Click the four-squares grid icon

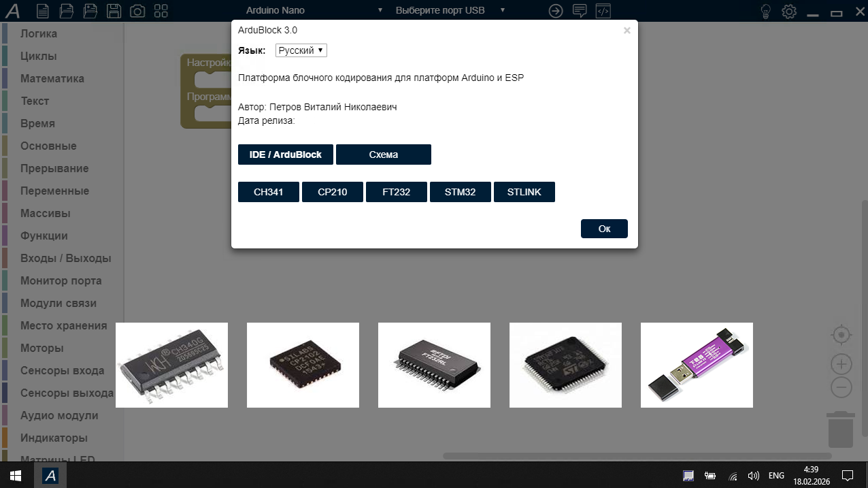[161, 11]
